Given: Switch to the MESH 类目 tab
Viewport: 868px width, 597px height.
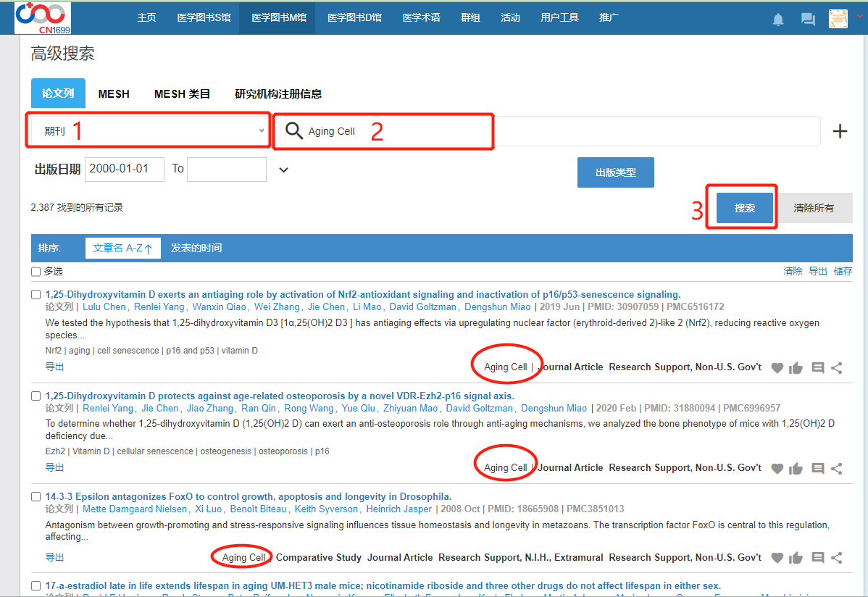Looking at the screenshot, I should click(182, 93).
